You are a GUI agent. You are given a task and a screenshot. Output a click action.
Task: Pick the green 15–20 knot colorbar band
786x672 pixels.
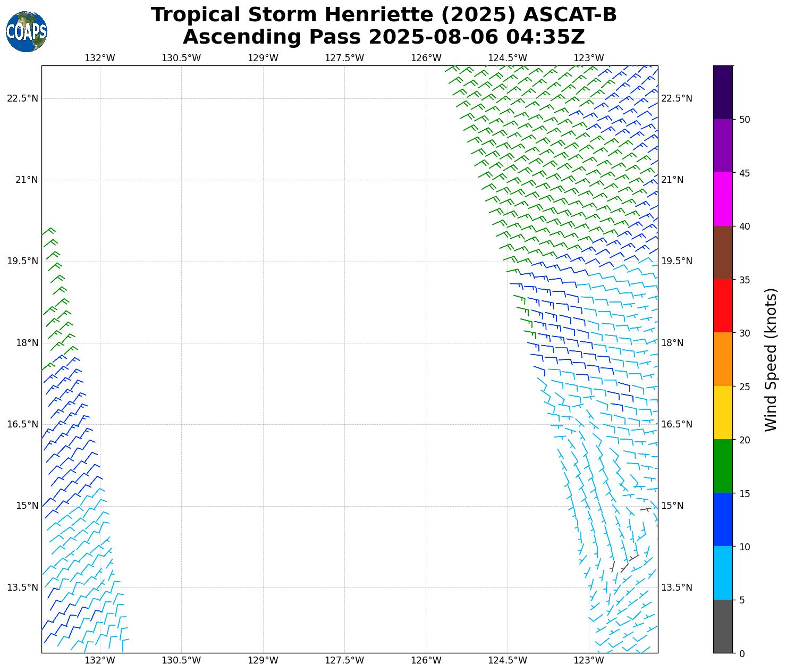click(x=723, y=466)
